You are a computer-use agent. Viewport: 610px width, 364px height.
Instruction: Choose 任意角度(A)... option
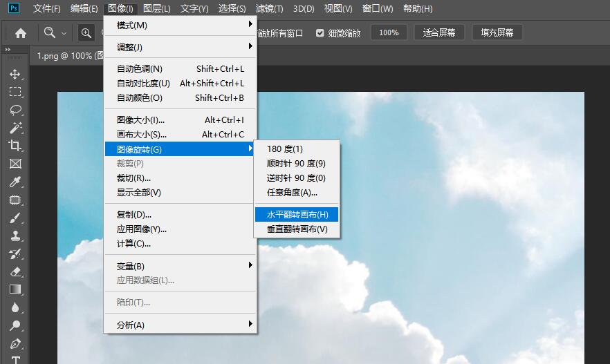[x=297, y=192]
